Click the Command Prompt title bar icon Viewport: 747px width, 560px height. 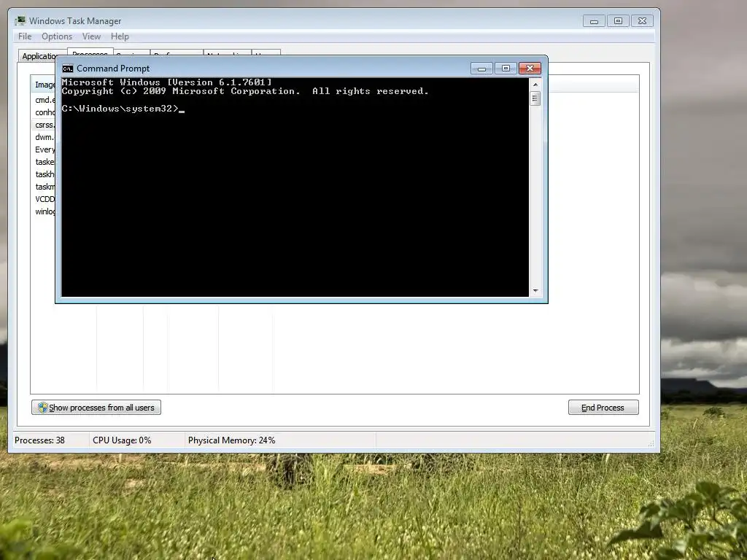tap(68, 69)
